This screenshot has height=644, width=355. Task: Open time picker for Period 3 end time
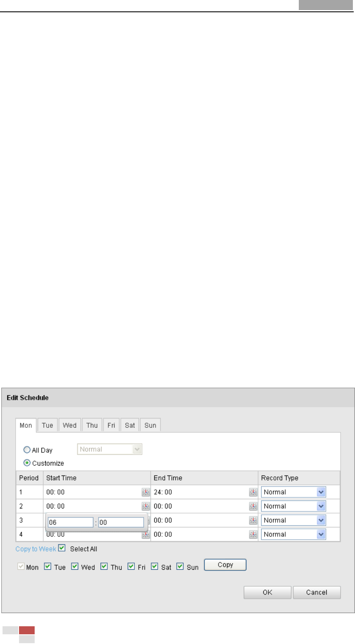coord(253,520)
